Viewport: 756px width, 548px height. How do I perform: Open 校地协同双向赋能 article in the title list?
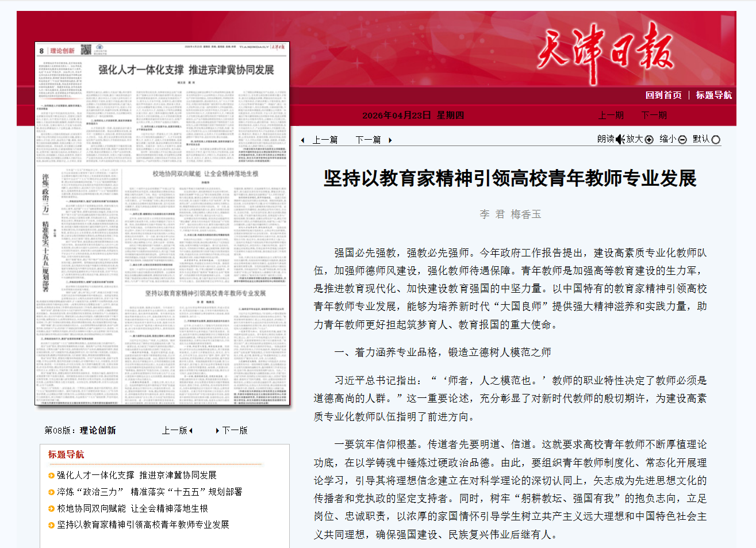[x=132, y=508]
